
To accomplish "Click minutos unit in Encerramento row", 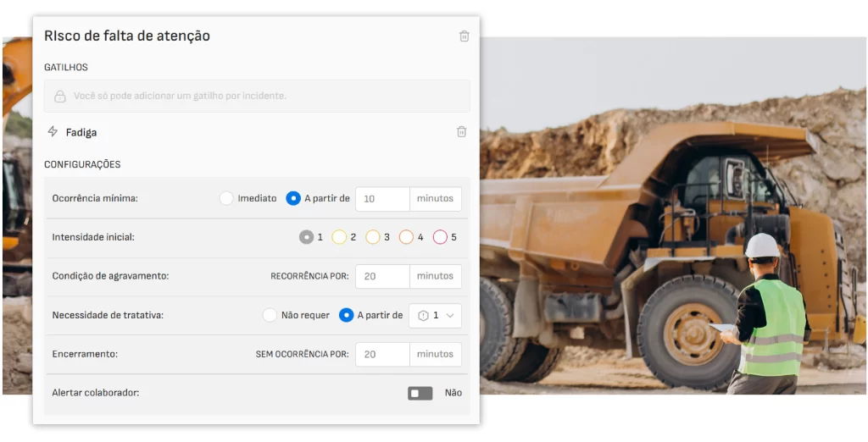I will (435, 354).
